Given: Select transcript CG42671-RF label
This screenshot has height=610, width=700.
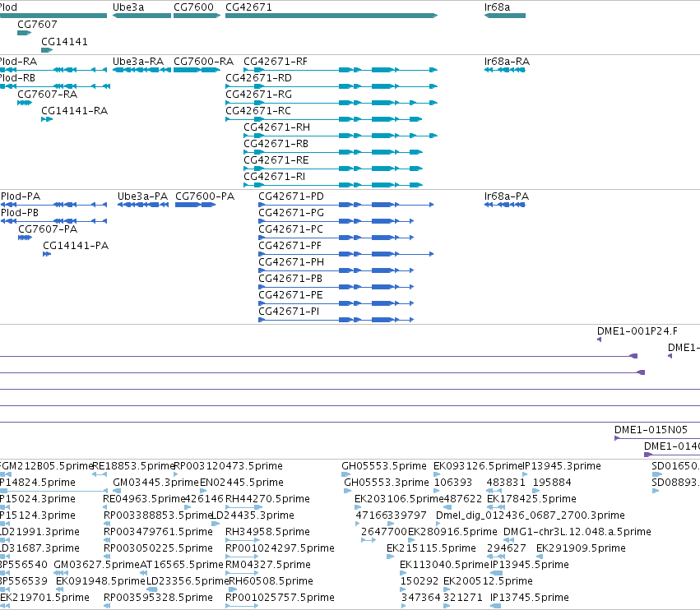Looking at the screenshot, I should coord(276,62).
